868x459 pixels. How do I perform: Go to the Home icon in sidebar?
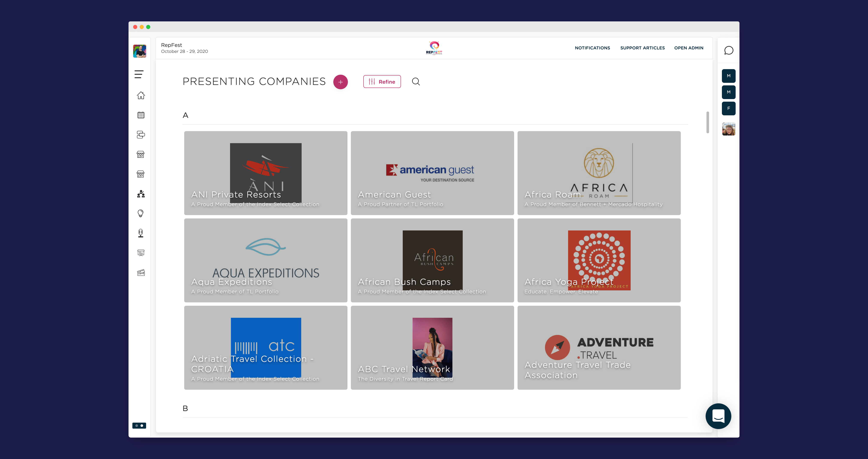pos(141,96)
